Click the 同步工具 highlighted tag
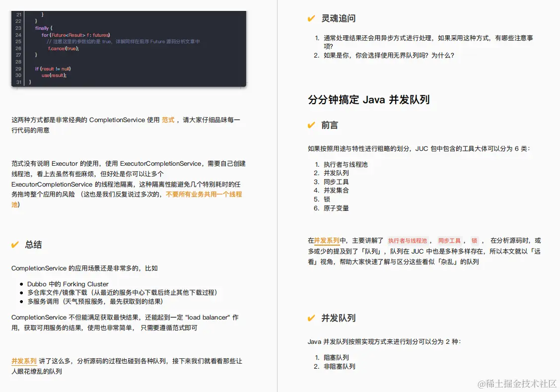 click(450, 240)
